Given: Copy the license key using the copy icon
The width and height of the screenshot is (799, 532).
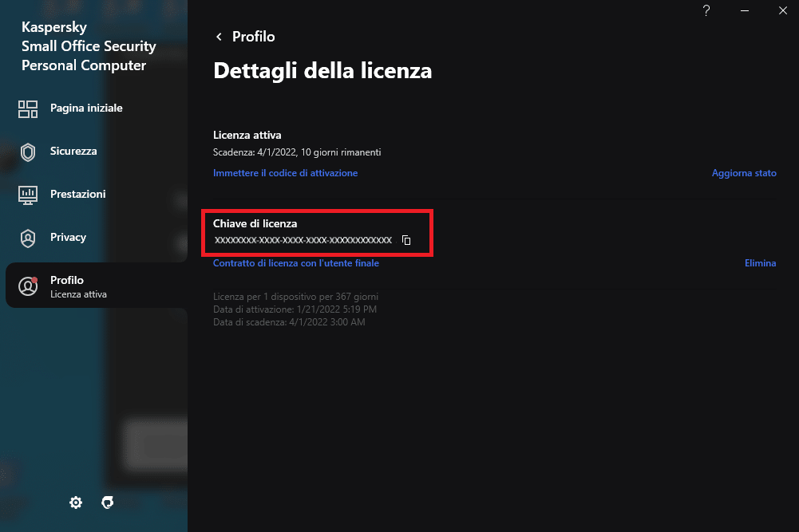Looking at the screenshot, I should coord(406,240).
